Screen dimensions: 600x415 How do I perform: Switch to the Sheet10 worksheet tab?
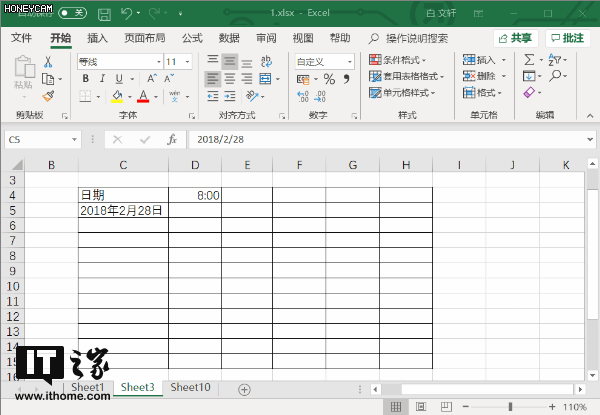point(190,387)
